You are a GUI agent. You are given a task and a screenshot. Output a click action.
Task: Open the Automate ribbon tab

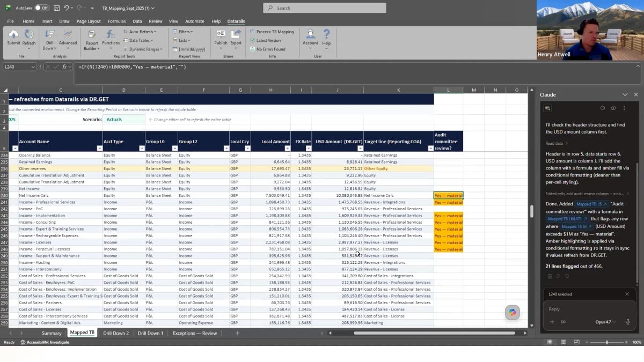[x=195, y=21]
